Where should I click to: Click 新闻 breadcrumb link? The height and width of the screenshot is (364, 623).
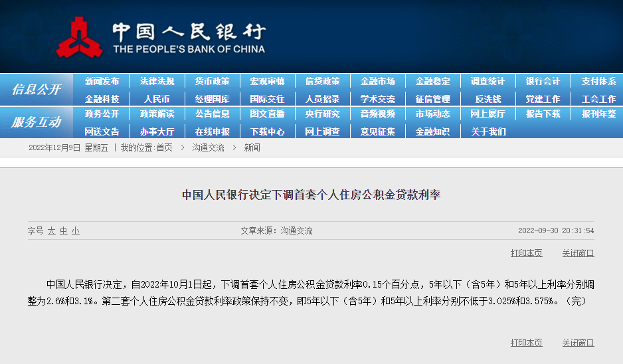tap(252, 148)
